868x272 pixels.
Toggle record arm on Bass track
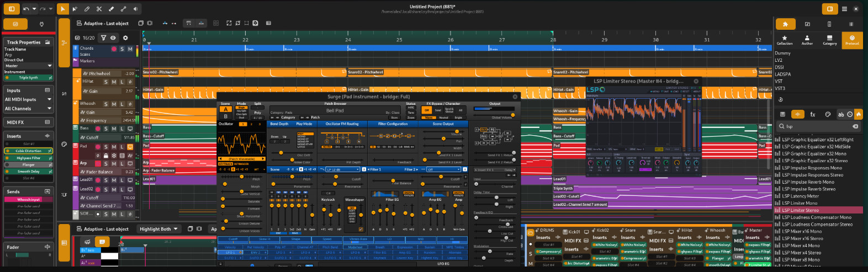pyautogui.click(x=98, y=129)
